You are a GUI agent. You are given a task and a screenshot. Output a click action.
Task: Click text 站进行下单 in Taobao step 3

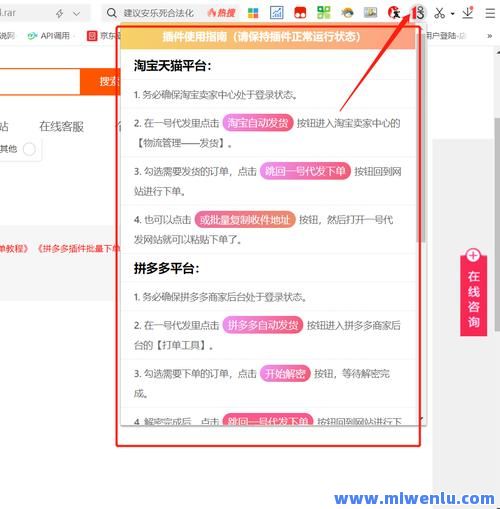click(159, 191)
